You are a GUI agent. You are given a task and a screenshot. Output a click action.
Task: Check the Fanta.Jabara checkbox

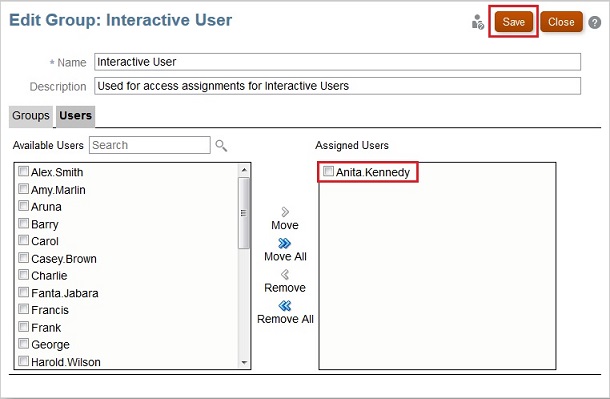click(x=23, y=292)
